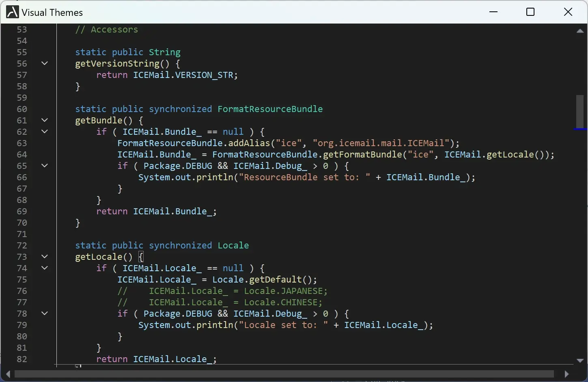Click line number 60 in the gutter
588x382 pixels.
click(x=22, y=109)
